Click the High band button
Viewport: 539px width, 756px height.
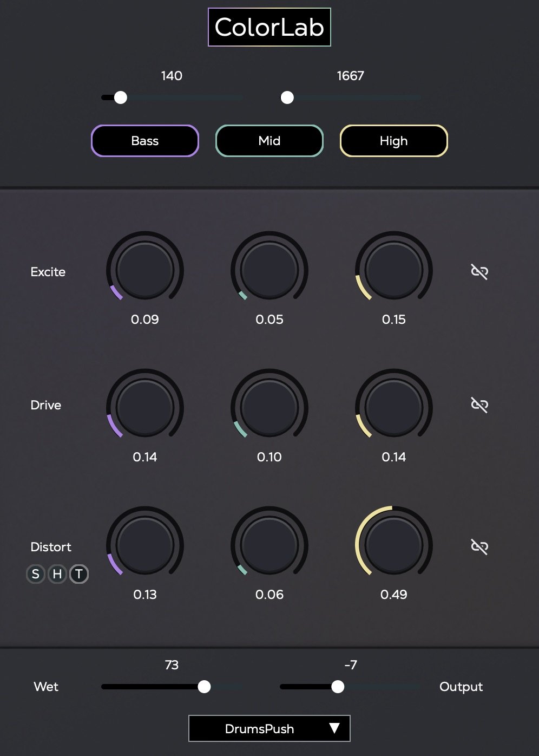394,141
